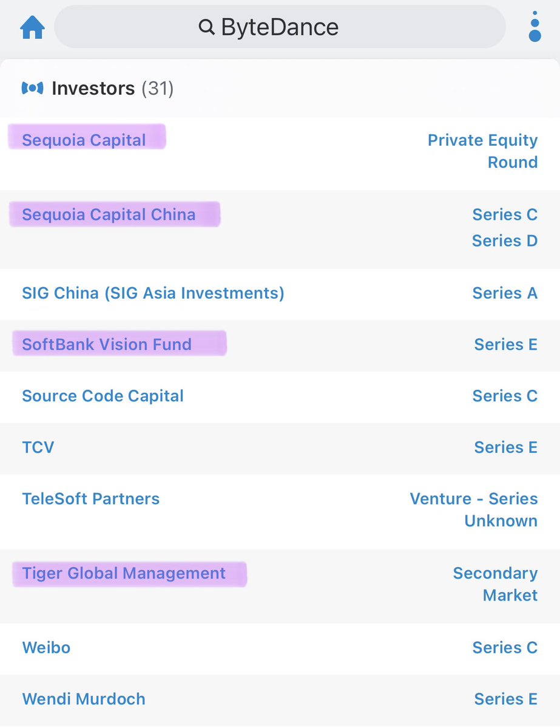Open Tiger Global Management page
The height and width of the screenshot is (728, 560).
click(x=124, y=574)
